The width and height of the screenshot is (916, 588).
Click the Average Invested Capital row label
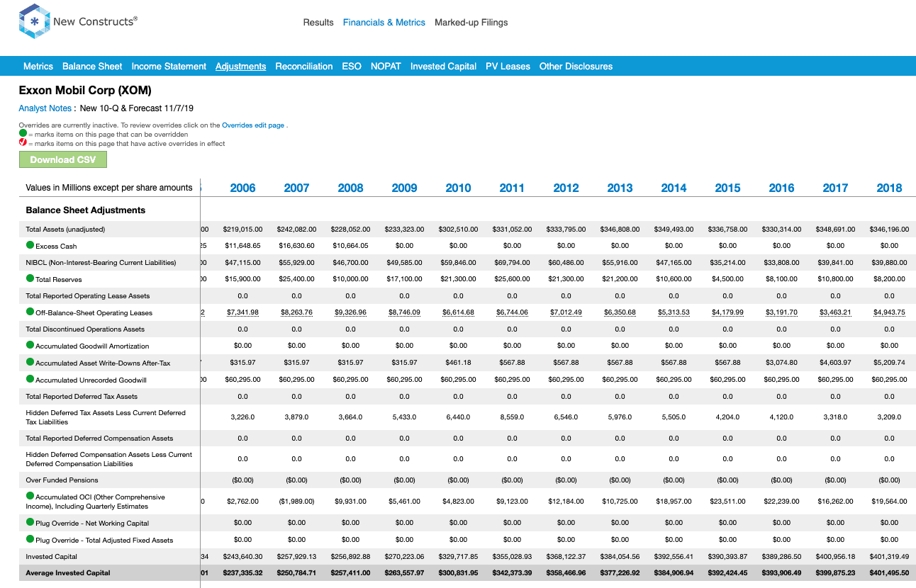pyautogui.click(x=68, y=573)
